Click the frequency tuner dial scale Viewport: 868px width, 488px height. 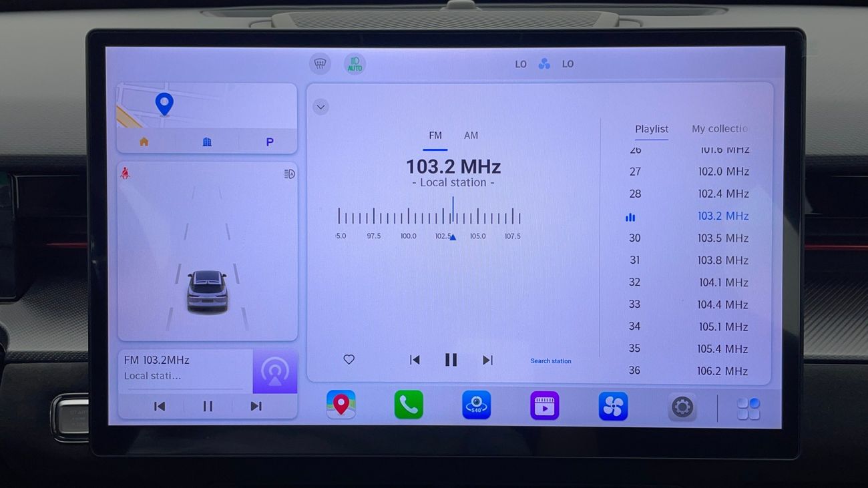click(429, 217)
